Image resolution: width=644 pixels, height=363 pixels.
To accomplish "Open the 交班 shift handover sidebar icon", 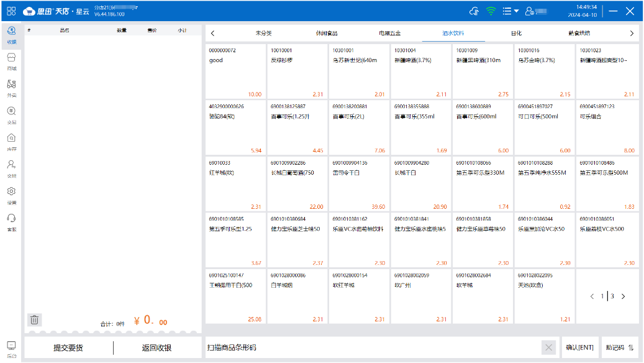I will coord(12,169).
